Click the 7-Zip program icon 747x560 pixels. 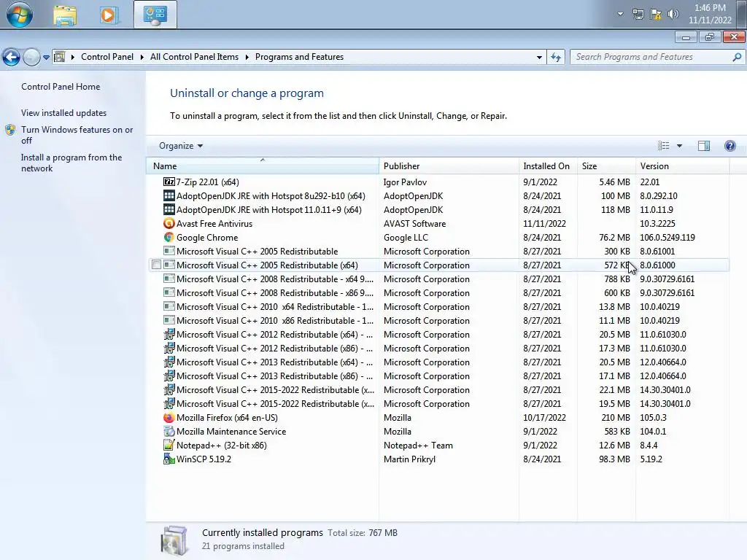click(169, 182)
